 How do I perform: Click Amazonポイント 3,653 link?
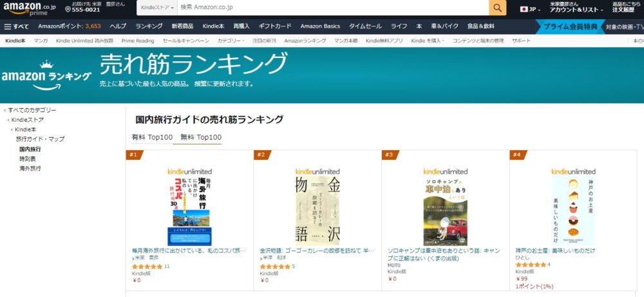coord(70,26)
